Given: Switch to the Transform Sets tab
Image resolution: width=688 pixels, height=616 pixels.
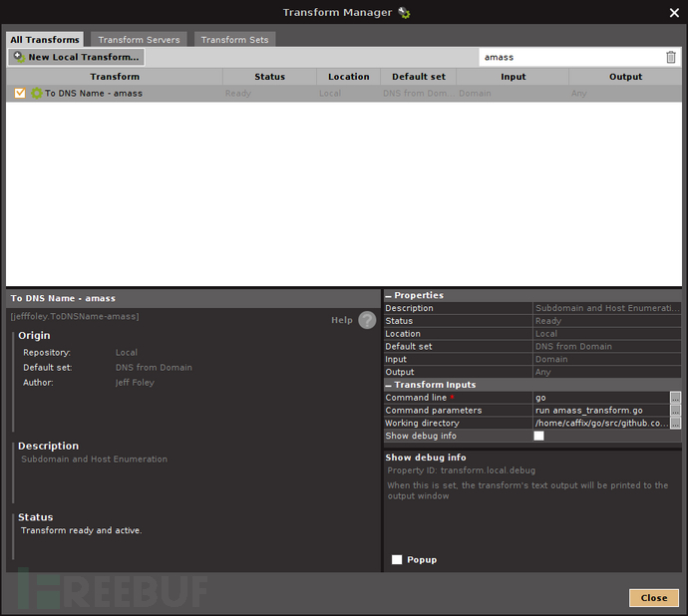Looking at the screenshot, I should coord(234,40).
